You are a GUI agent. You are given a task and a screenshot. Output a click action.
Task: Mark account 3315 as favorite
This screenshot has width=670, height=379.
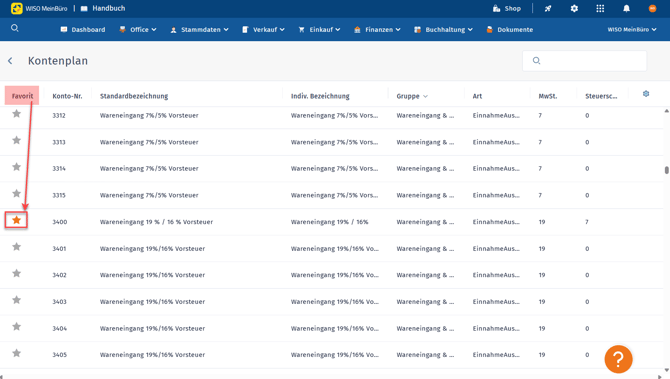click(x=16, y=194)
